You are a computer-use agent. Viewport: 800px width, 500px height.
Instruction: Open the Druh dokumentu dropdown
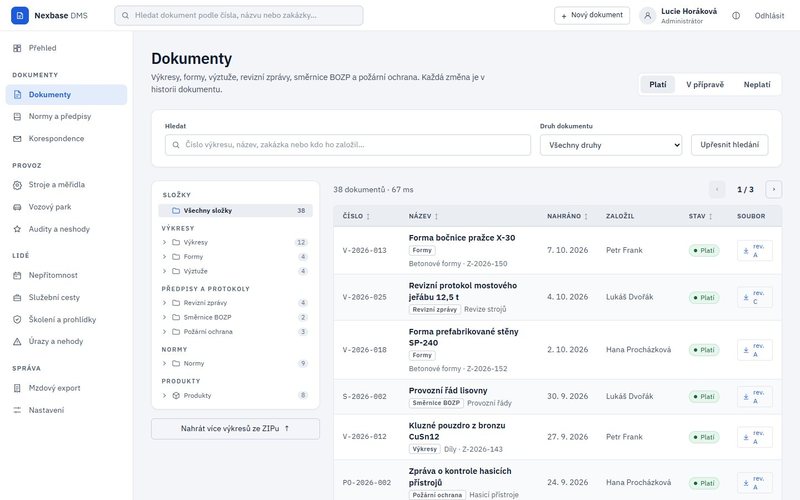[611, 145]
